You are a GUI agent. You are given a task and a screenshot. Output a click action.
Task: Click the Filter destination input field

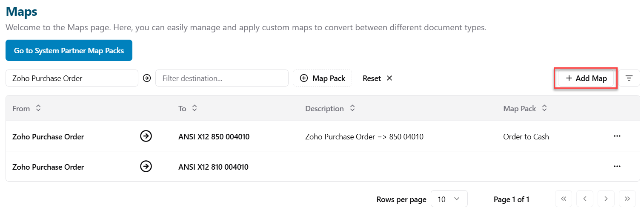pyautogui.click(x=222, y=78)
